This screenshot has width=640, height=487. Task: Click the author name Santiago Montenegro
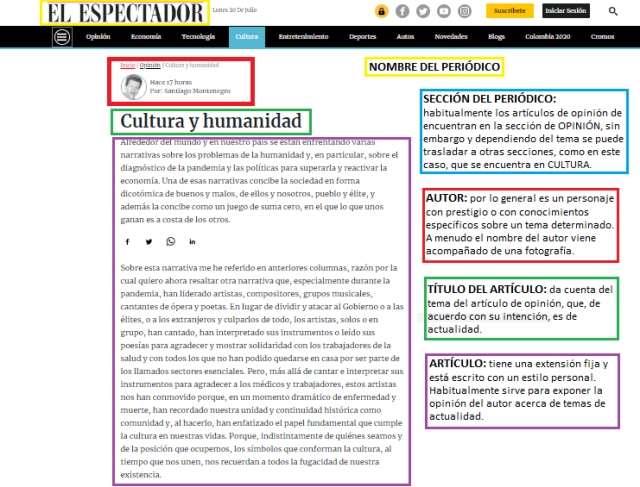tap(197, 91)
